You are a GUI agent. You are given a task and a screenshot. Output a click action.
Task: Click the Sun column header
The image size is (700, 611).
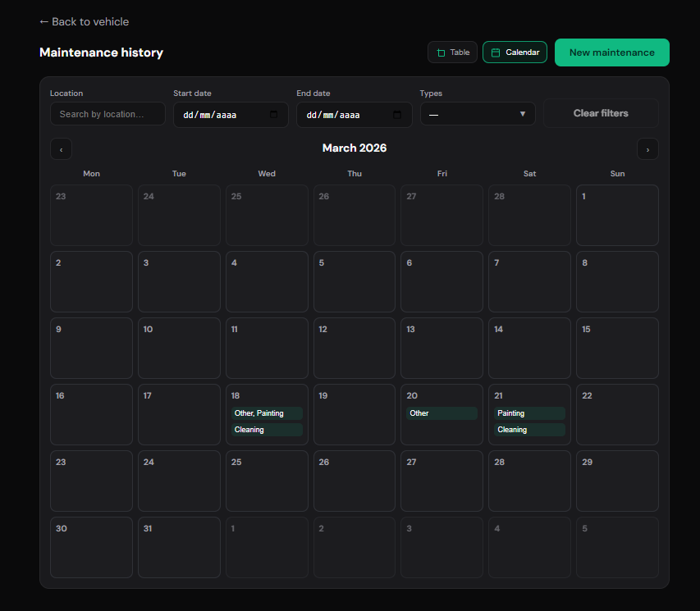pyautogui.click(x=617, y=174)
